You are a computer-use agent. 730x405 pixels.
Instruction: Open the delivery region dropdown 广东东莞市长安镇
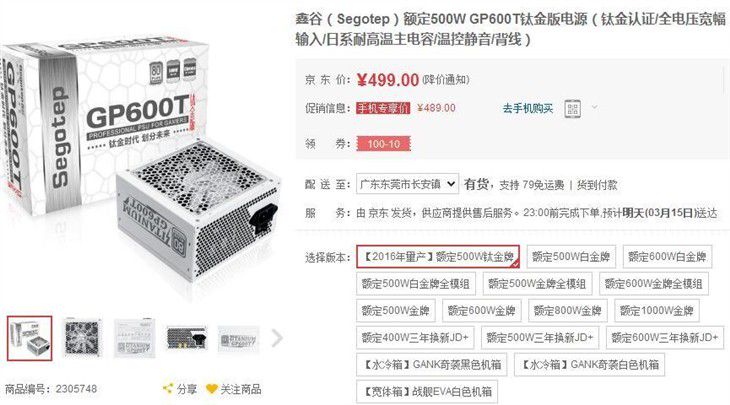click(x=407, y=184)
